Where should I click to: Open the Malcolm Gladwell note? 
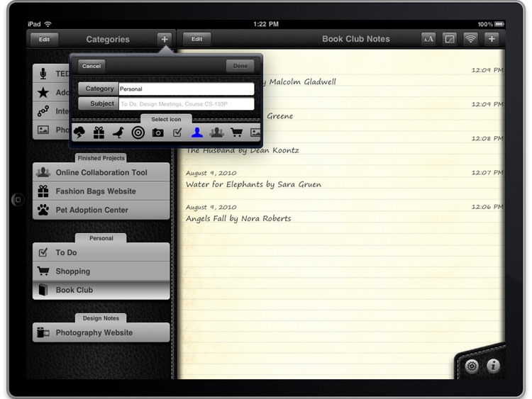[x=299, y=82]
